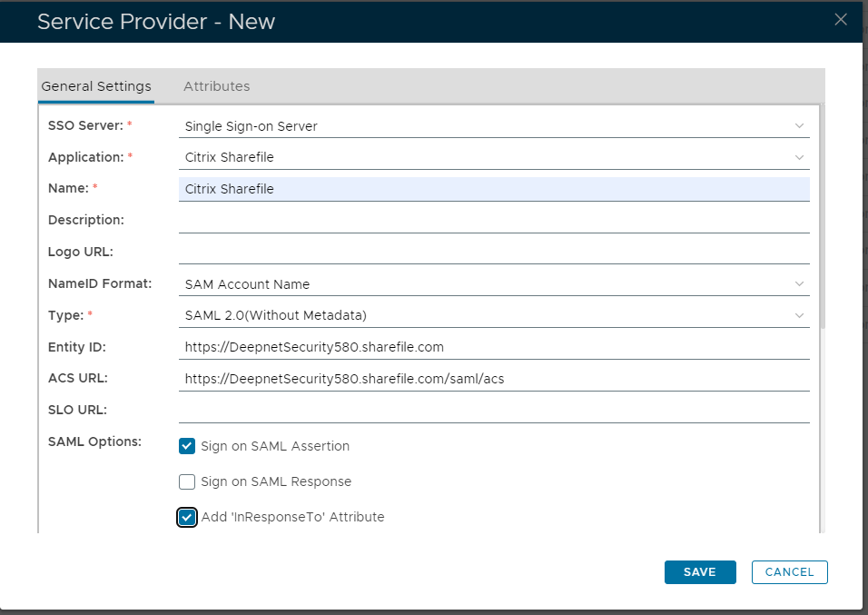Click the Logo URL input field
Image resolution: width=868 pixels, height=615 pixels.
coord(494,252)
